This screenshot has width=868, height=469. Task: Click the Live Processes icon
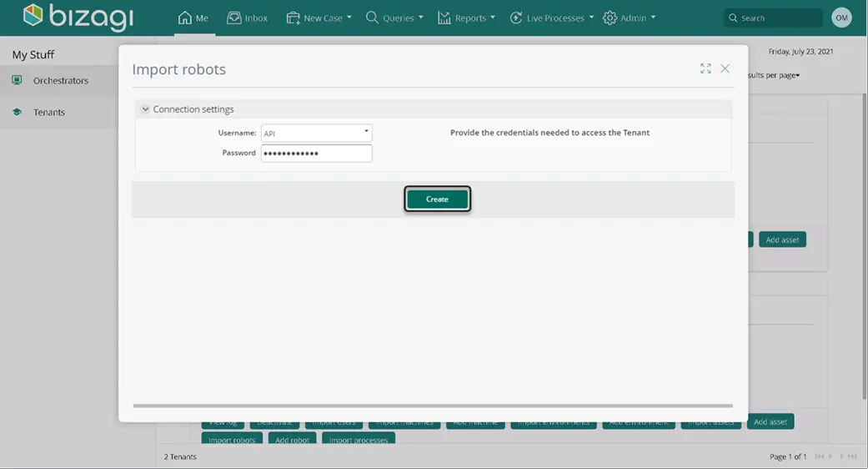pyautogui.click(x=516, y=18)
